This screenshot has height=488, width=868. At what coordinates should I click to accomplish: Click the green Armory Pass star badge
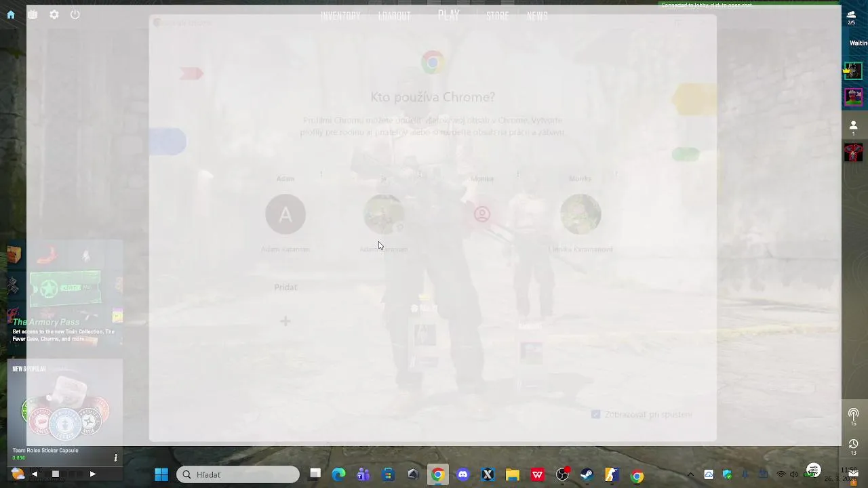[x=49, y=289]
